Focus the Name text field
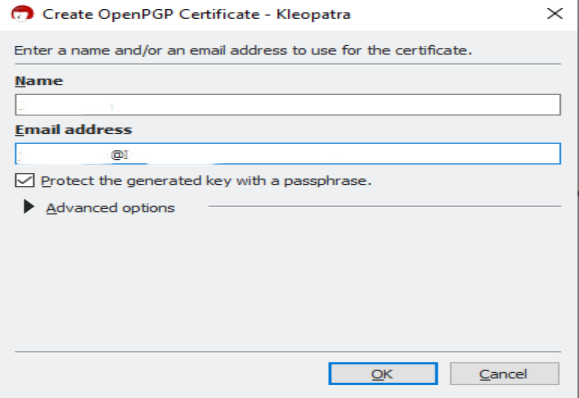The image size is (579, 398). [288, 105]
